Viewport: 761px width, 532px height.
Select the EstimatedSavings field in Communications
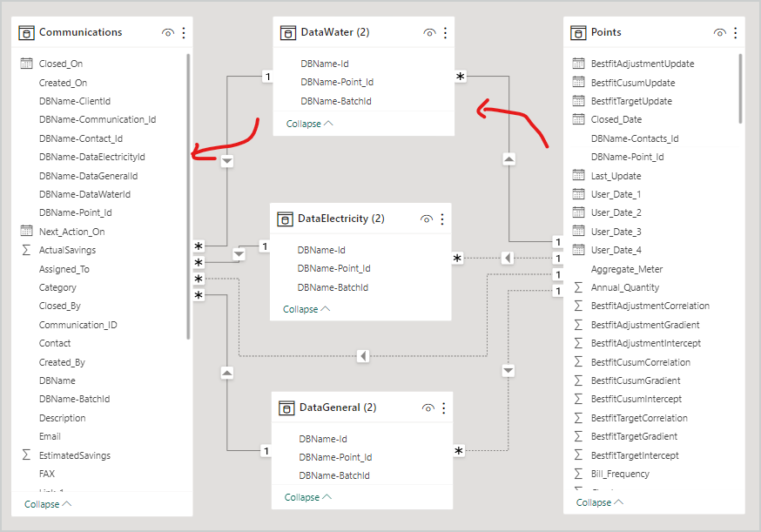tap(74, 455)
